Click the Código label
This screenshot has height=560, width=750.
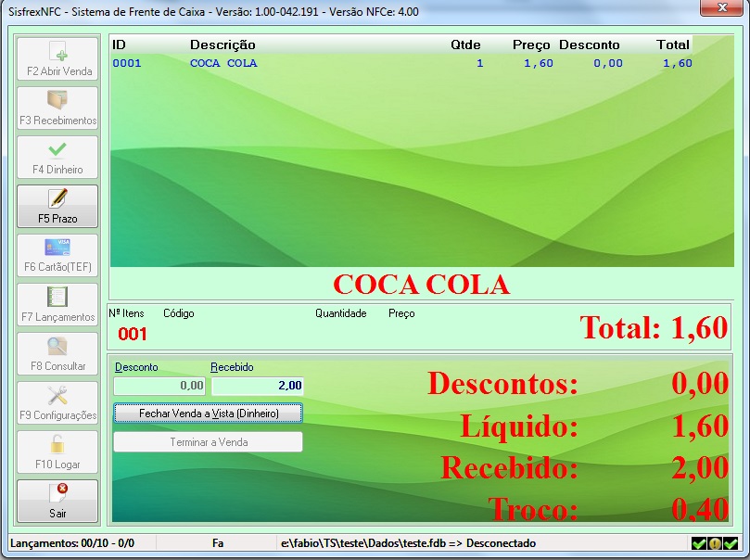[179, 313]
